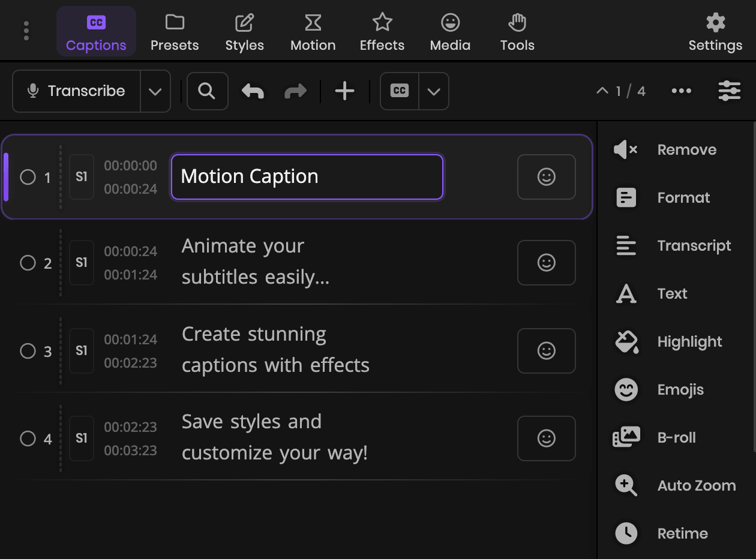Choose Auto Zoom option

(675, 486)
